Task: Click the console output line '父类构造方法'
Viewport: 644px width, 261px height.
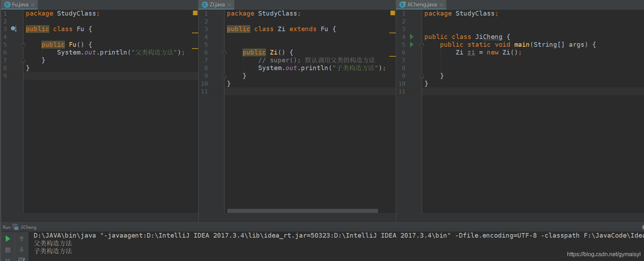Action: point(53,243)
